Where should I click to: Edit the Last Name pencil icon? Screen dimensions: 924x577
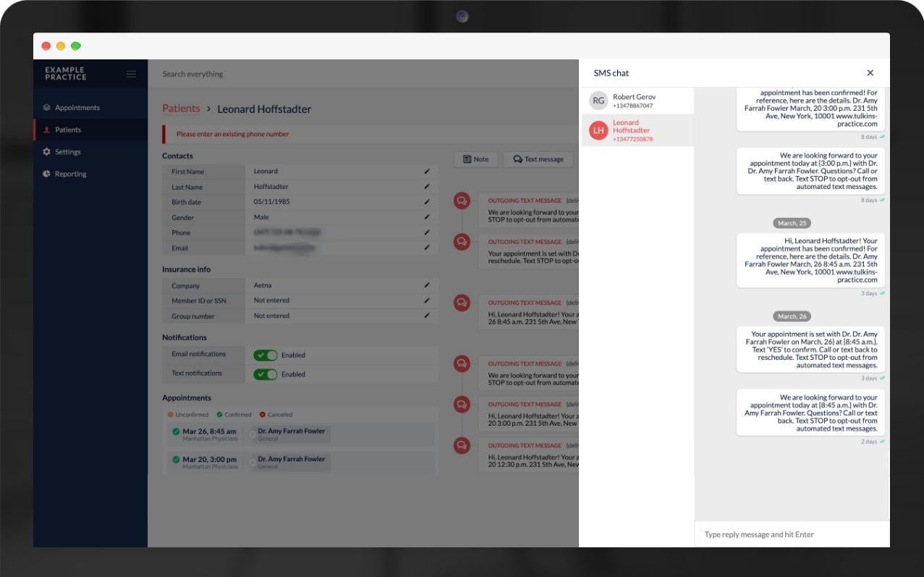coord(427,187)
